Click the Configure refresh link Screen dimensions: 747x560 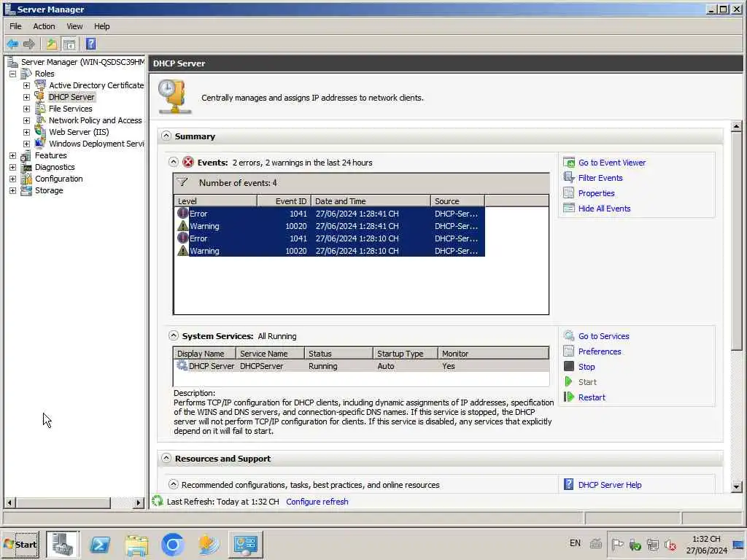[317, 501]
